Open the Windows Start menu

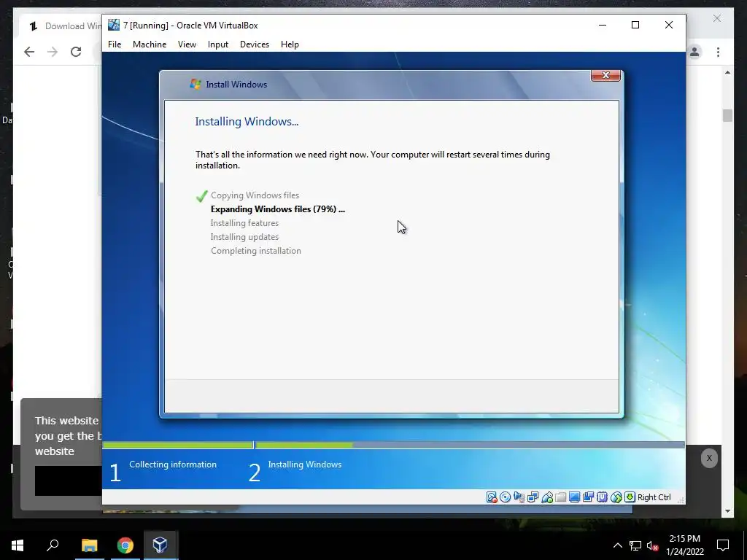(18, 545)
